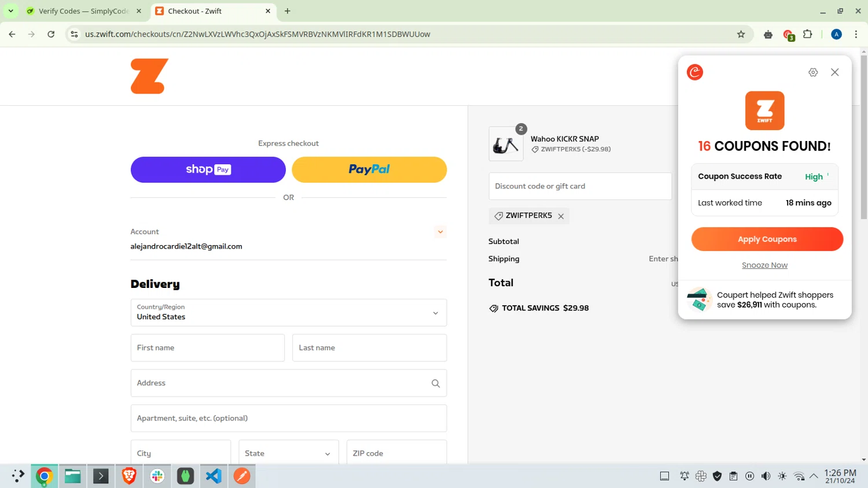Screen dimensions: 868x488
Task: Open Visual Studio Code from taskbar
Action: click(214, 476)
